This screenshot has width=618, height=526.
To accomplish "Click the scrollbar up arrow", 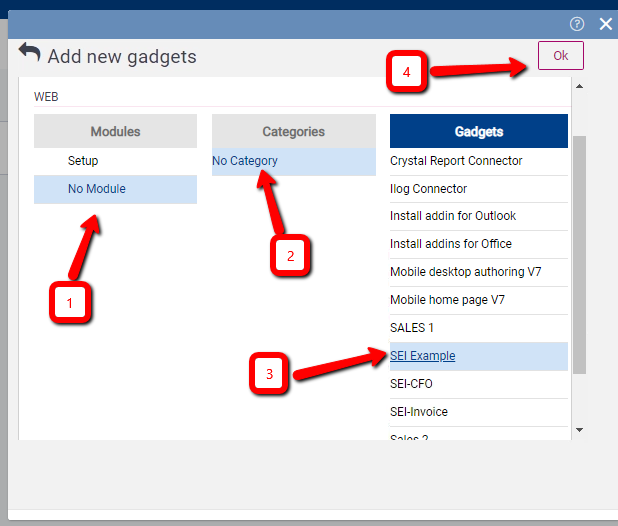I will (x=580, y=87).
